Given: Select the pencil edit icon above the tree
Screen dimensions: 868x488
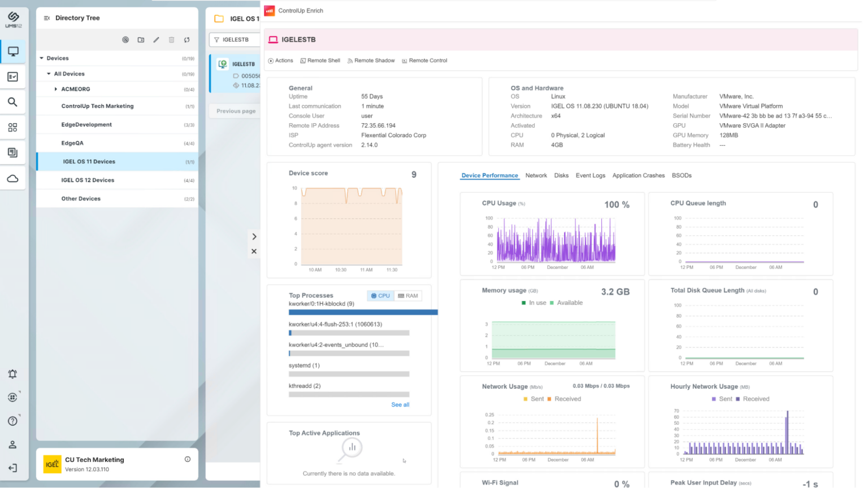Looking at the screenshot, I should coord(156,40).
